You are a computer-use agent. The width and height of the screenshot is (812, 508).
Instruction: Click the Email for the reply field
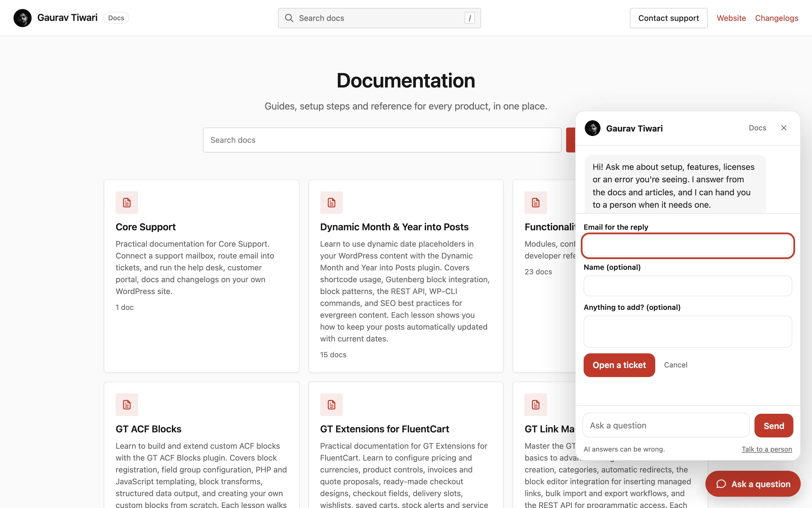687,246
